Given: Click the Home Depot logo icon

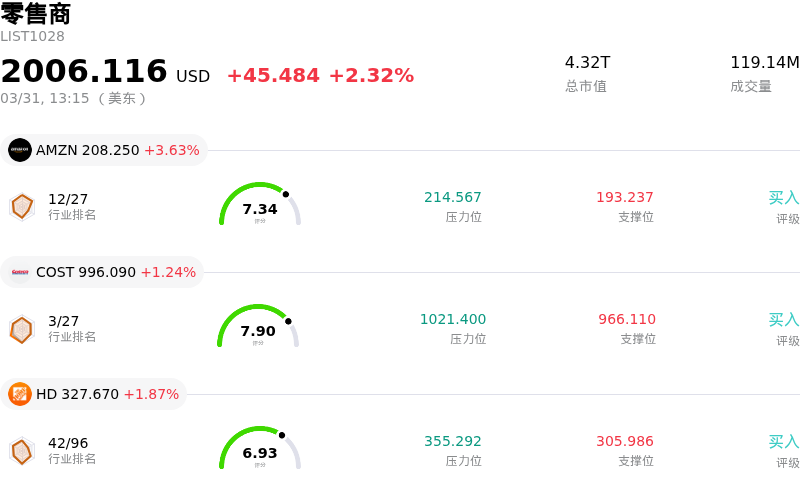Looking at the screenshot, I should (x=20, y=394).
